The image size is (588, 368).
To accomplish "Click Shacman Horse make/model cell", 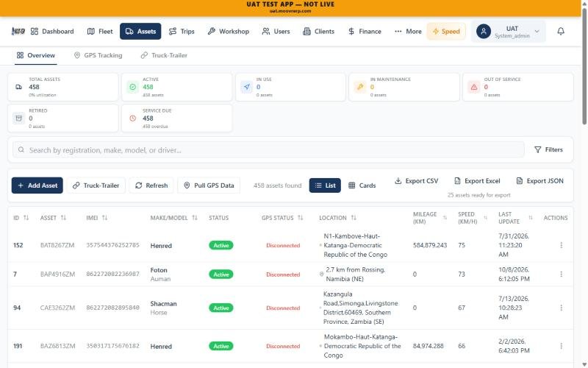I will (x=163, y=308).
